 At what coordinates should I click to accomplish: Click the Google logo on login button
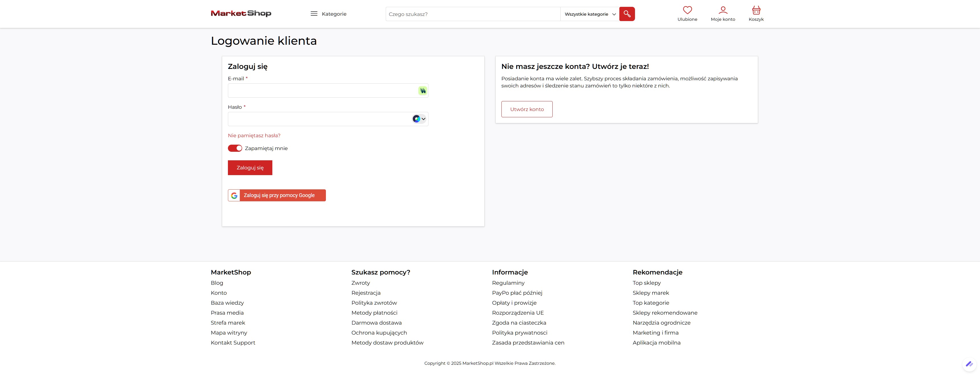(234, 196)
